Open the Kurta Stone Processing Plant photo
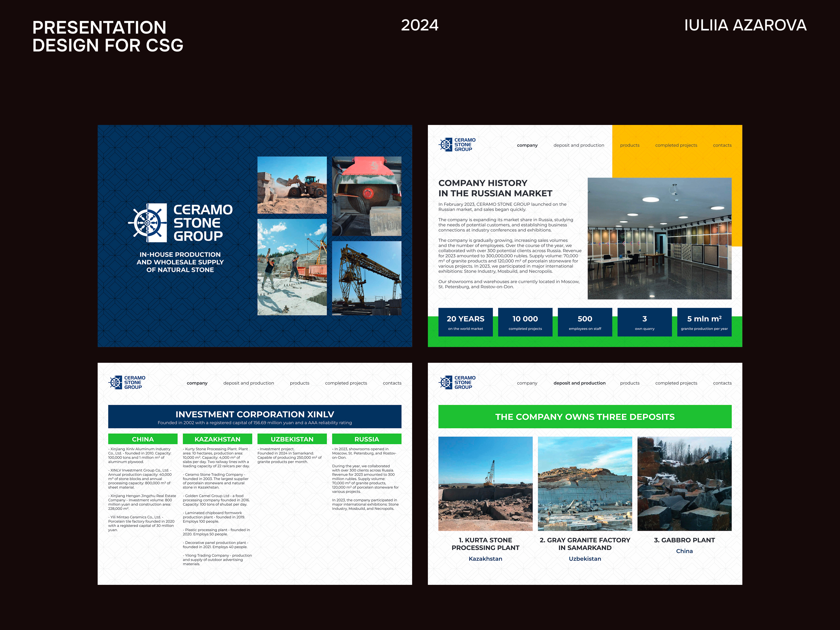840x630 pixels. 485,484
